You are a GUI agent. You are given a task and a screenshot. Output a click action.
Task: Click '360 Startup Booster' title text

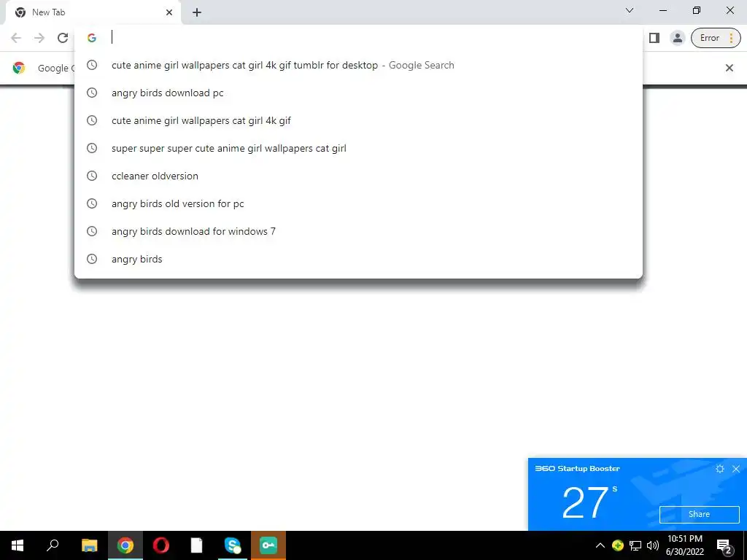[x=577, y=469]
